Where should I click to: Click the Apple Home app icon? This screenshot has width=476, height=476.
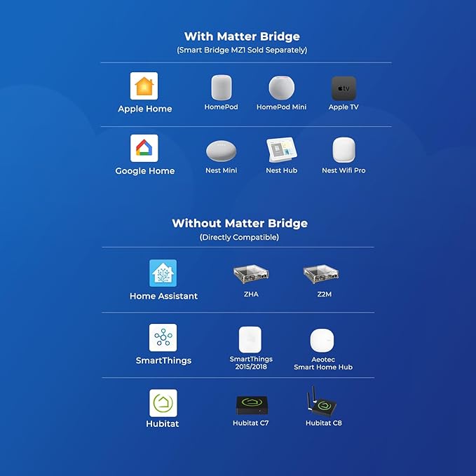pyautogui.click(x=144, y=86)
